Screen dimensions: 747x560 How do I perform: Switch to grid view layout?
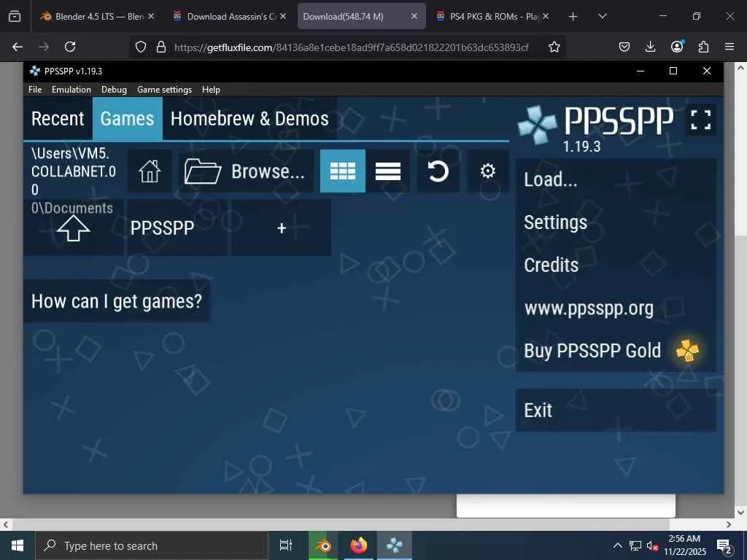(x=343, y=171)
